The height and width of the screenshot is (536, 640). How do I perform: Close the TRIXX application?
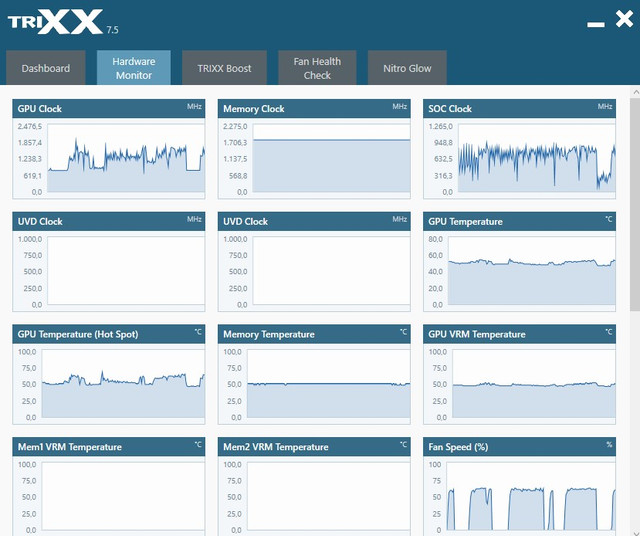pos(624,19)
